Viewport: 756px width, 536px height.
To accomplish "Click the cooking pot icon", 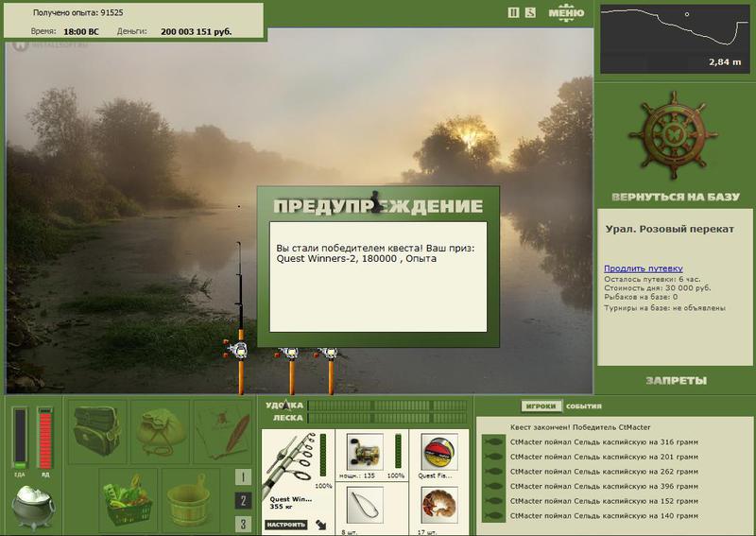I will [x=33, y=507].
